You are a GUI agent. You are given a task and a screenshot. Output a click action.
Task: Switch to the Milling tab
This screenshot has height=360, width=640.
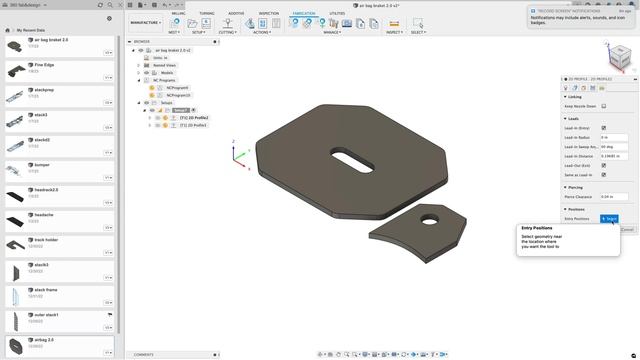click(x=178, y=13)
